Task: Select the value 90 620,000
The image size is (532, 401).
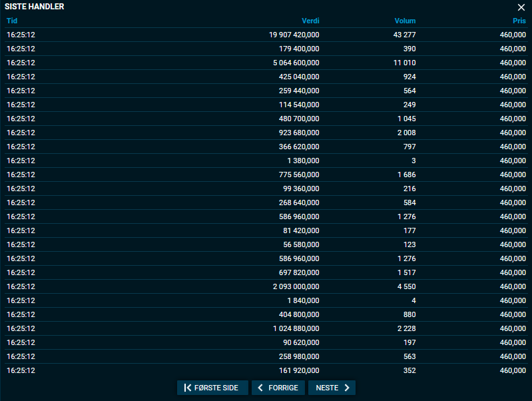Action: pos(301,342)
